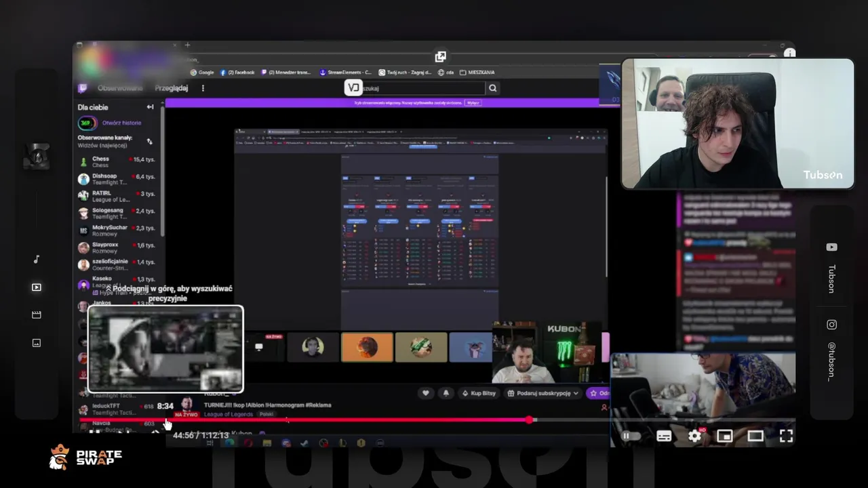
Task: Open the Chess channel in sidebar
Action: pyautogui.click(x=117, y=162)
